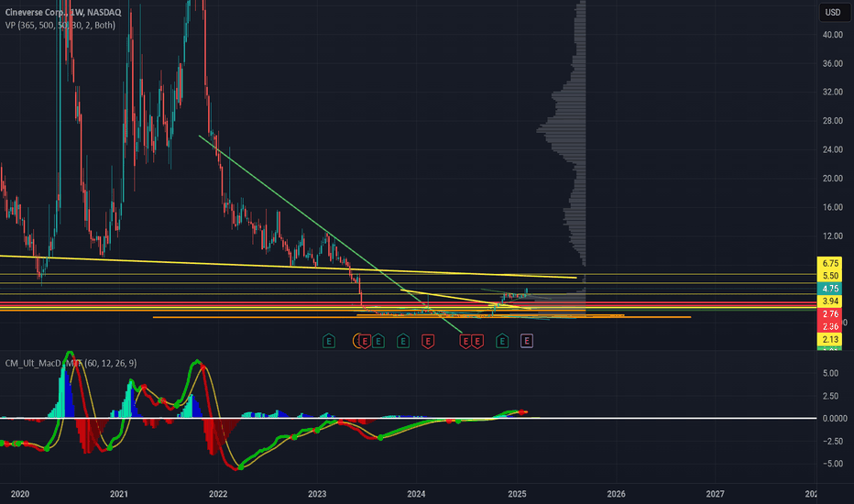
Task: Select the long yellow sloping trendline near 6.75
Action: [288, 267]
